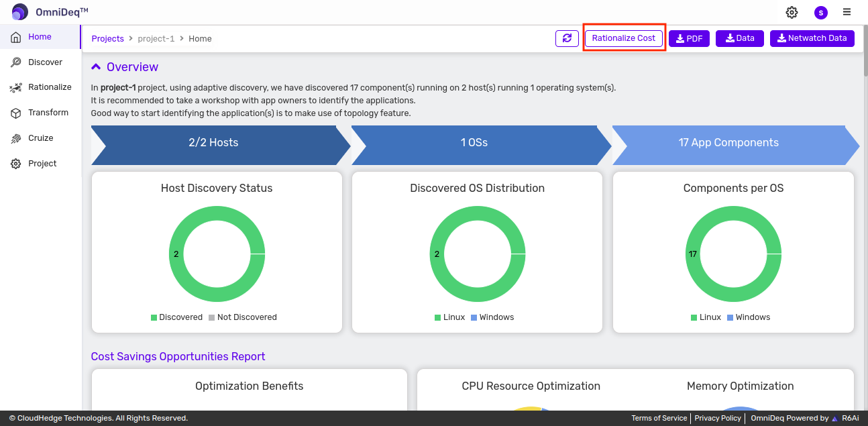Viewport: 868px width, 426px height.
Task: Toggle the Discovered legend entry
Action: (176, 317)
